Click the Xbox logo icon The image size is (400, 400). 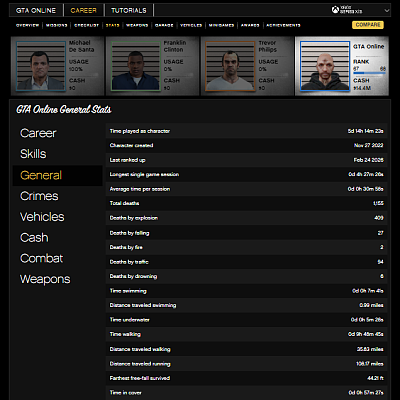click(x=335, y=10)
